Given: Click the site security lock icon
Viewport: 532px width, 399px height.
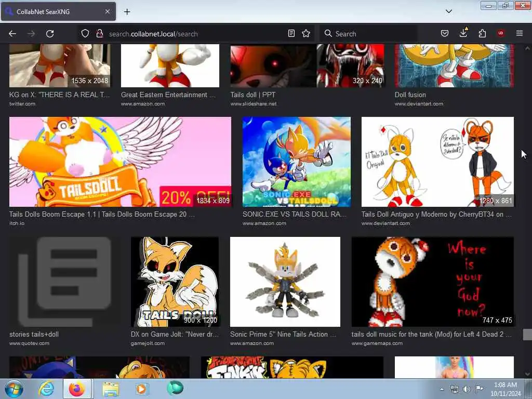Looking at the screenshot, I should (99, 33).
